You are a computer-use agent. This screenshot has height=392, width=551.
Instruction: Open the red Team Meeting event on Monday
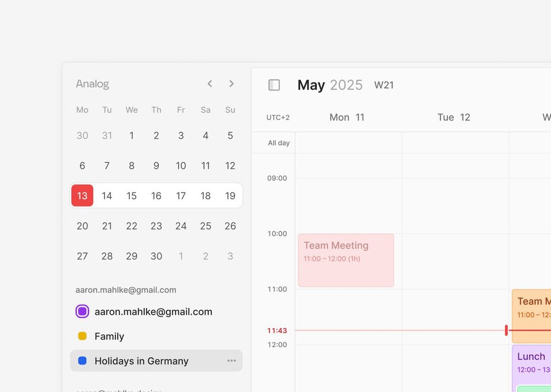tap(345, 260)
